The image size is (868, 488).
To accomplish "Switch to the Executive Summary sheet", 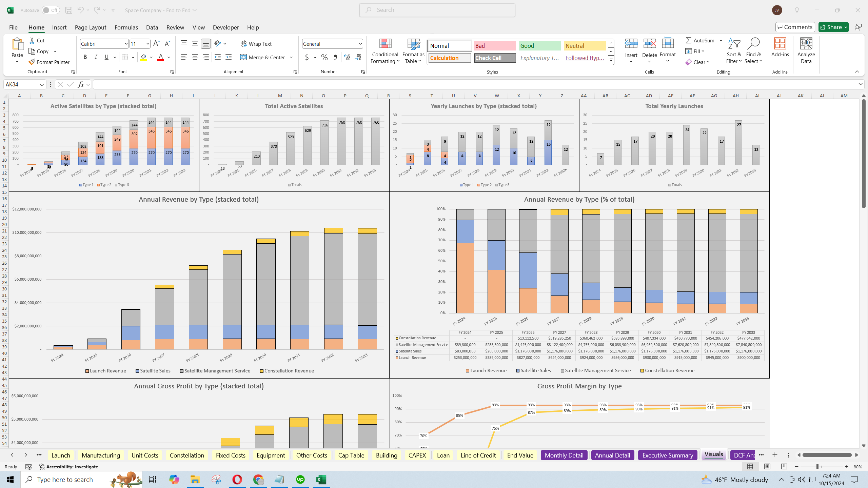I will tap(668, 455).
